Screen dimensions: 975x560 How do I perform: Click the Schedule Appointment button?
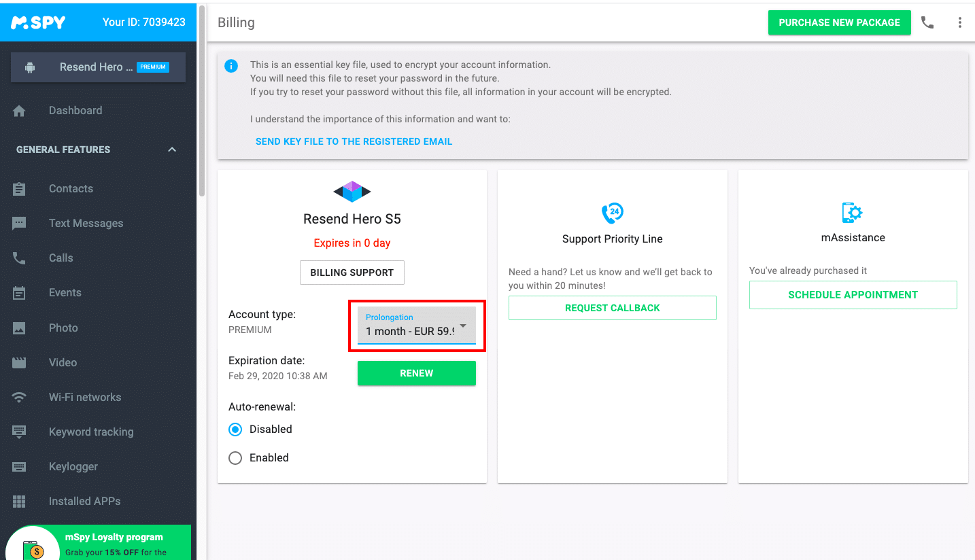click(853, 295)
